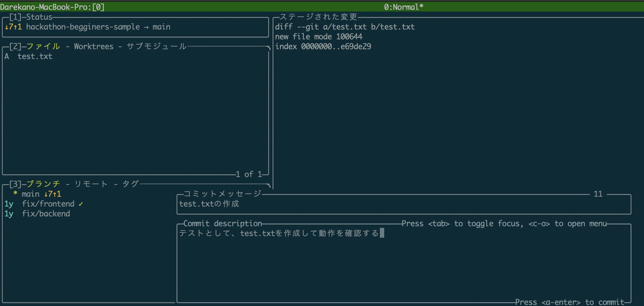
Task: Click the character count 11
Action: pyautogui.click(x=598, y=194)
